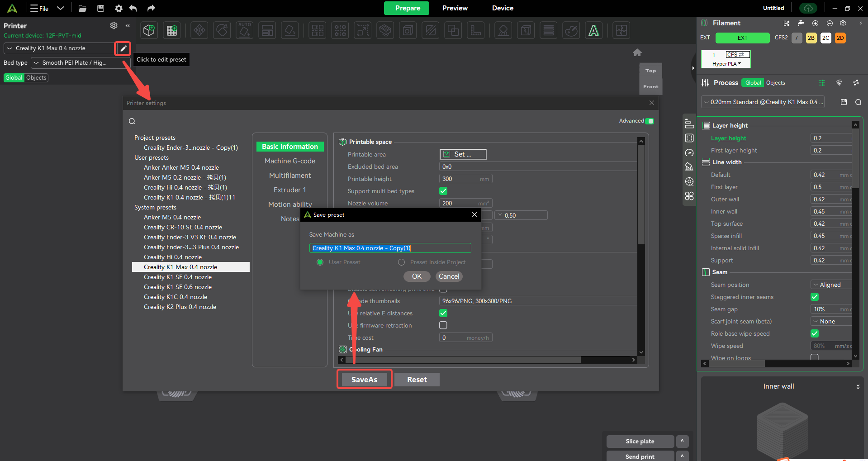The image size is (868, 461).
Task: Click the Remove filament minus icon
Action: pyautogui.click(x=830, y=23)
